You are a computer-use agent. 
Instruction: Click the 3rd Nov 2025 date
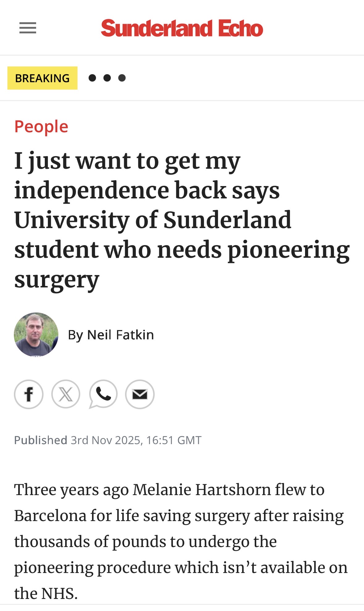pos(107,440)
